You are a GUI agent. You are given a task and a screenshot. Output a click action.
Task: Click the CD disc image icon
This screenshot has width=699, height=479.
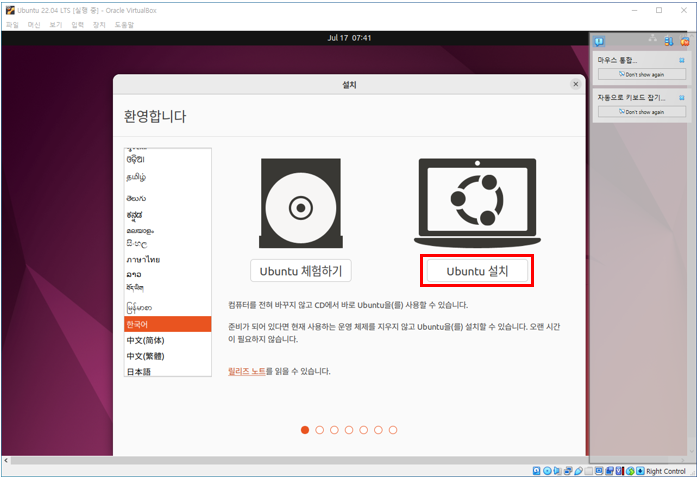click(301, 203)
